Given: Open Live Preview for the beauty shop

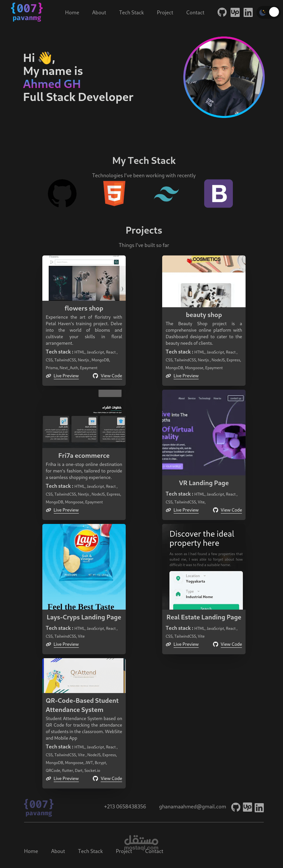Looking at the screenshot, I should click(186, 376).
